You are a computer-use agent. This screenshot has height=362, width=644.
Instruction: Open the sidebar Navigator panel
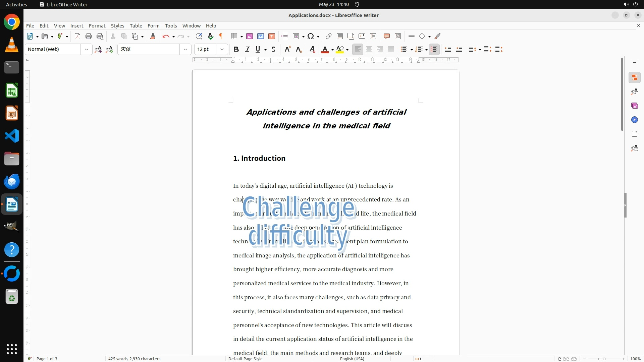634,120
